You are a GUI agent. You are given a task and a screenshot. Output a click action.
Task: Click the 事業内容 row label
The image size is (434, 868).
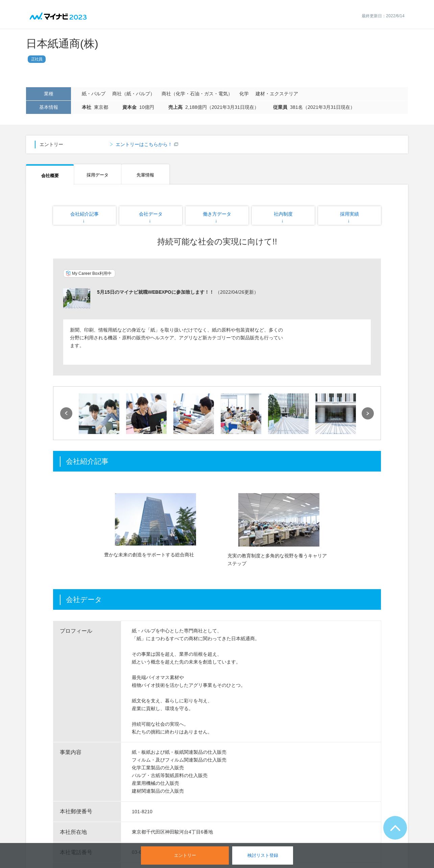pos(71,752)
